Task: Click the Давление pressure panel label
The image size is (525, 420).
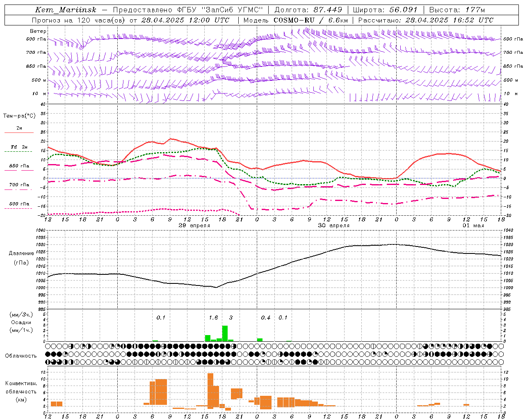Action: 21,253
